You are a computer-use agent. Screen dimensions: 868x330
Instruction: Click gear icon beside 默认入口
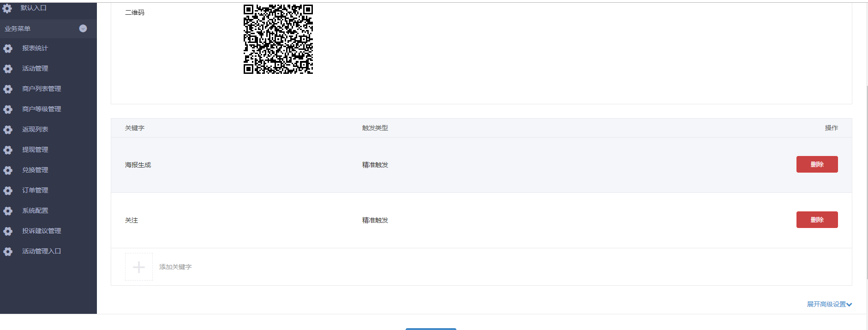coord(7,8)
